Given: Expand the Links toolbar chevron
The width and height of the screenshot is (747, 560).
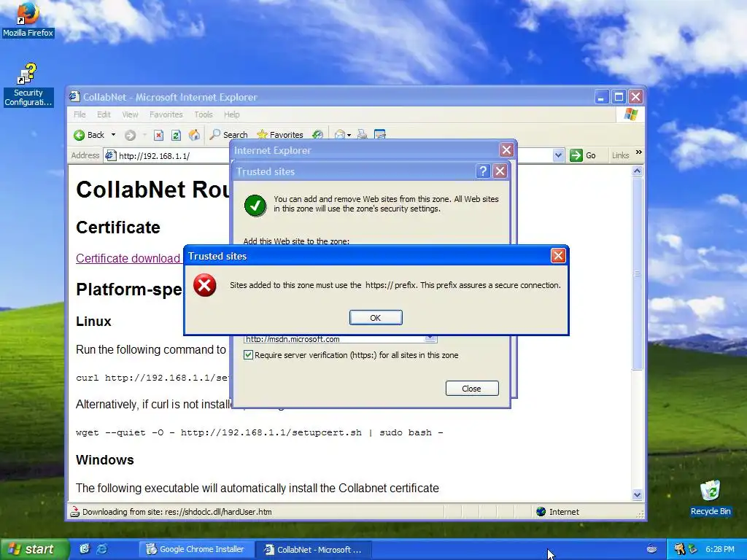Looking at the screenshot, I should 639,152.
